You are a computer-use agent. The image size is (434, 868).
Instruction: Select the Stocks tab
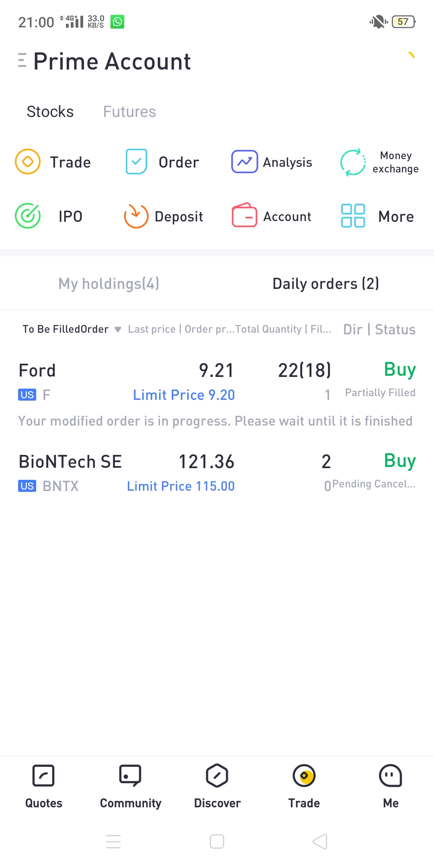point(50,112)
